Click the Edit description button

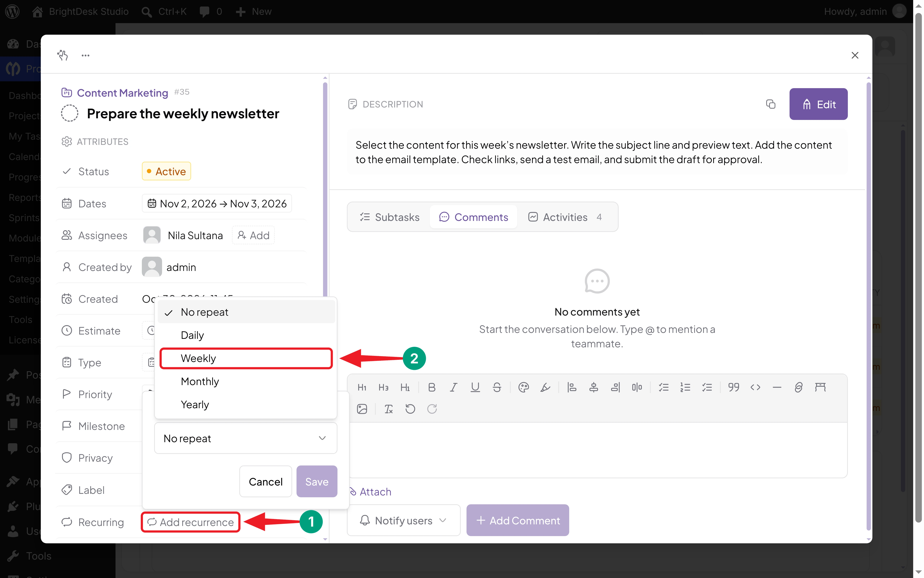(x=818, y=104)
